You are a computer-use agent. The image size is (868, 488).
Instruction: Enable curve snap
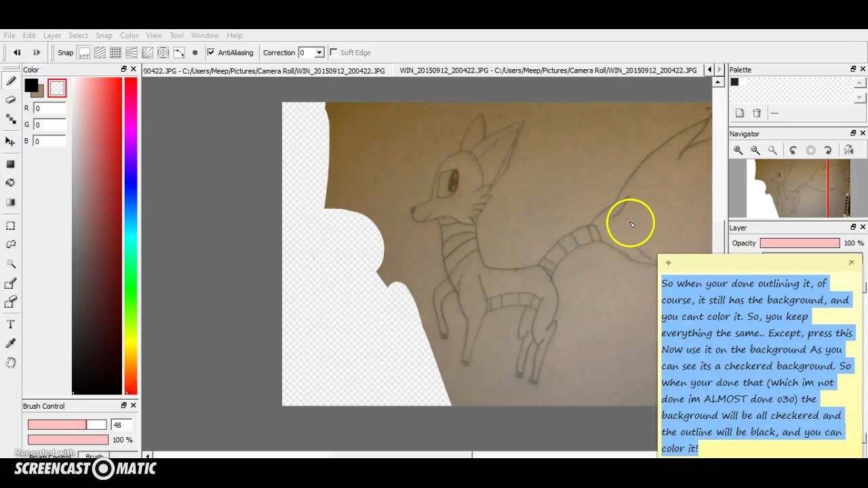(x=179, y=52)
